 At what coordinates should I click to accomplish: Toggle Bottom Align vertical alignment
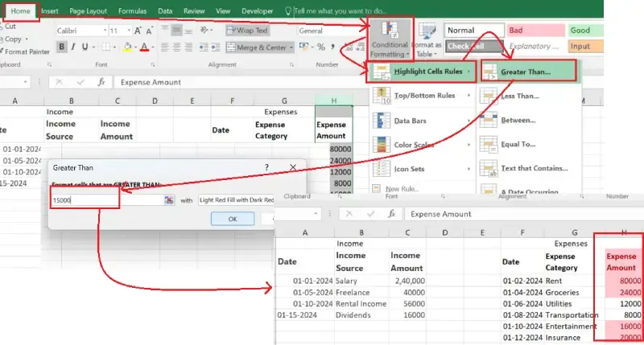coord(188,30)
